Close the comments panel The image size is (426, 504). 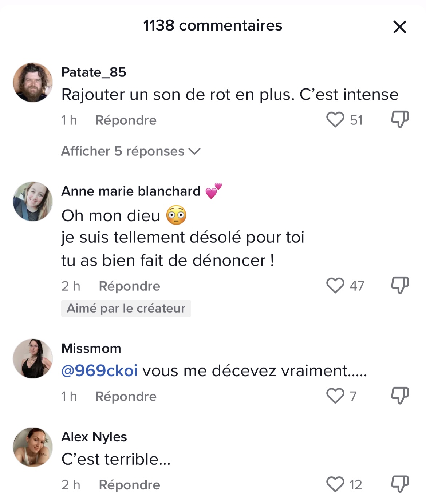(399, 27)
